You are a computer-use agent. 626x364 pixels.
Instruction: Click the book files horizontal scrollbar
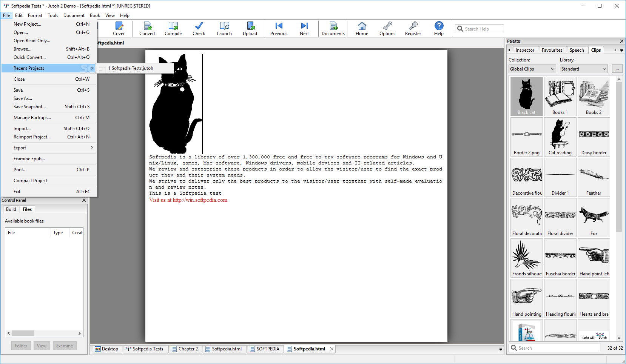click(44, 333)
